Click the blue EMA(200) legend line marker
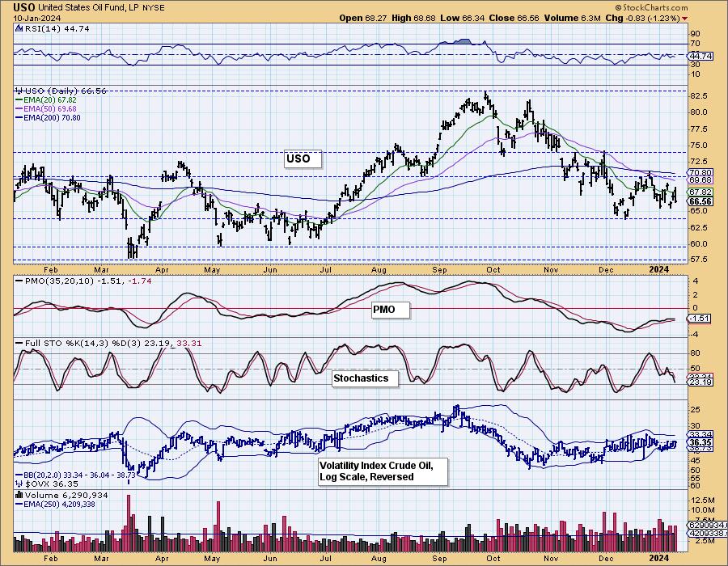Viewport: 728px width, 566px height. coord(19,118)
